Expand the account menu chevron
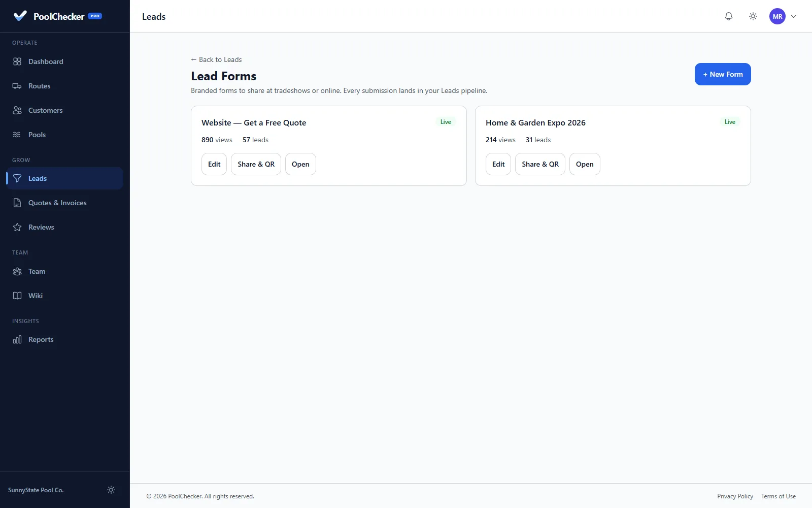812x508 pixels. (794, 16)
